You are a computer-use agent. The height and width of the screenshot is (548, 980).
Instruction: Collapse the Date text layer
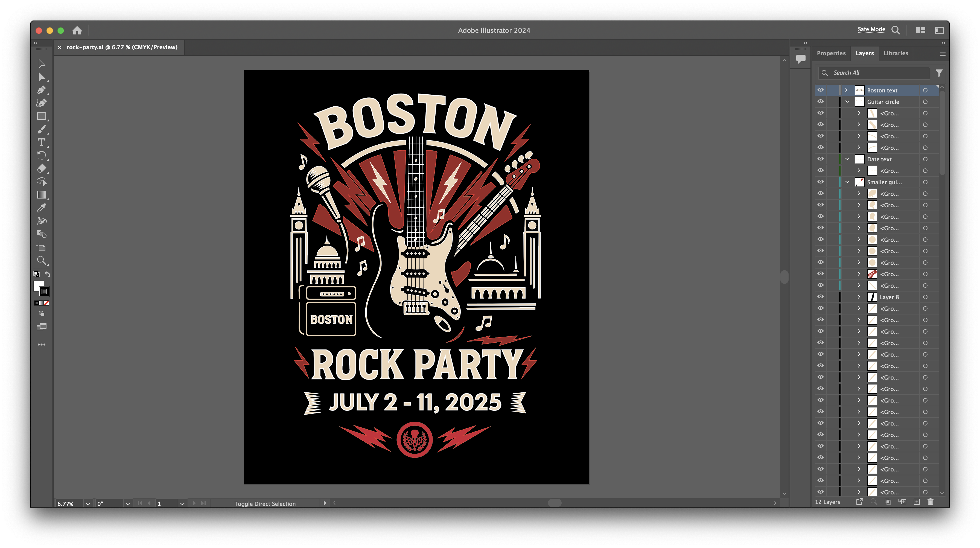tap(847, 159)
